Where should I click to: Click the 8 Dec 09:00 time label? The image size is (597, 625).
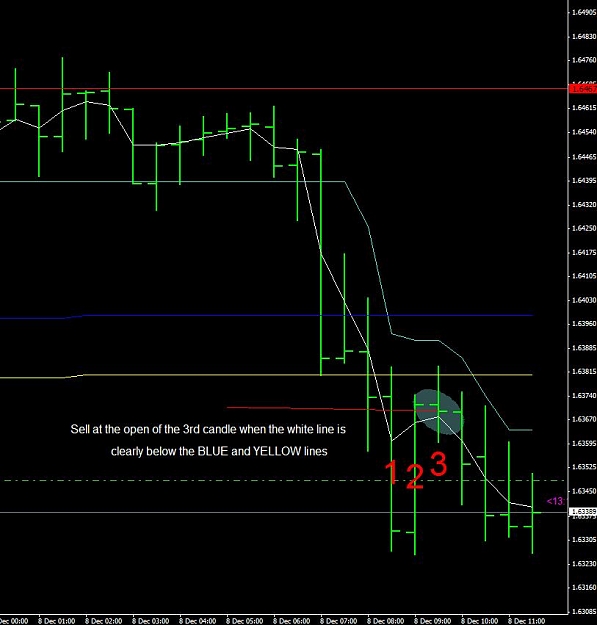tap(432, 621)
